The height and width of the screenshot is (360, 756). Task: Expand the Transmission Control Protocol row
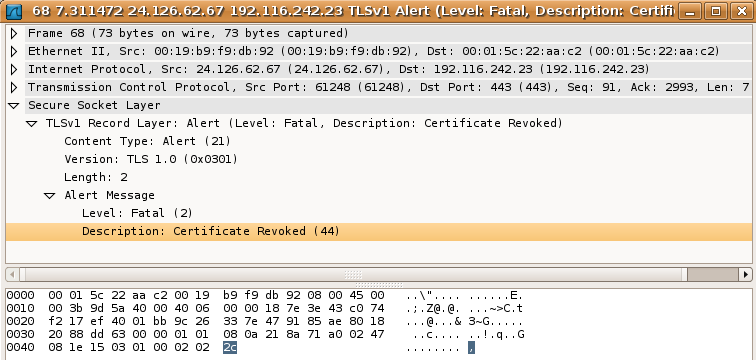(14, 87)
